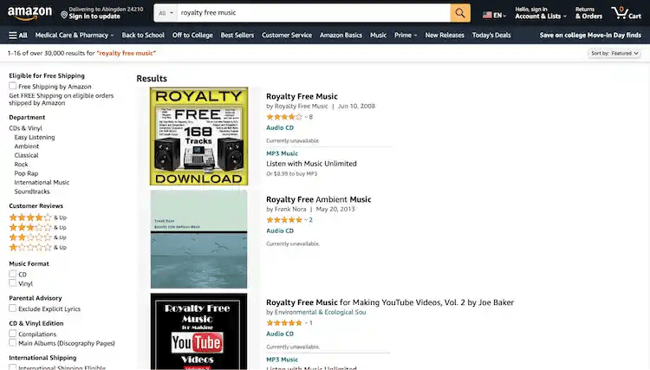Go to Best Sellers
Image resolution: width=650 pixels, height=370 pixels.
[x=237, y=35]
